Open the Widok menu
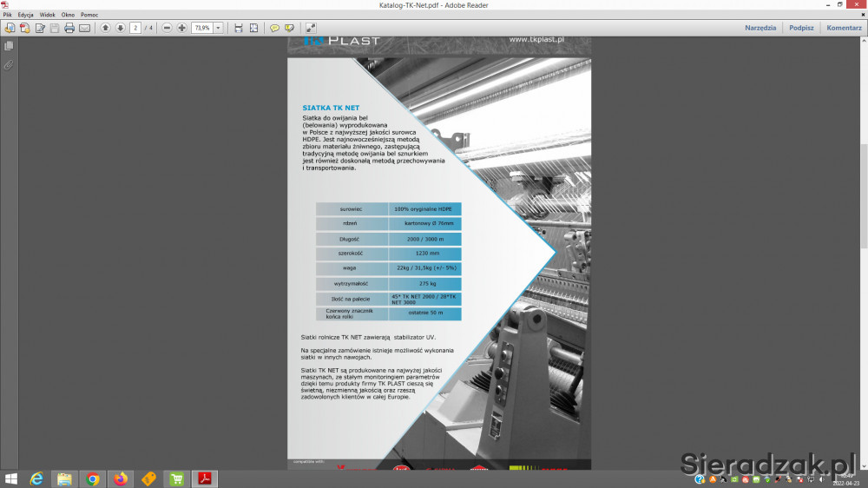 pos(47,15)
